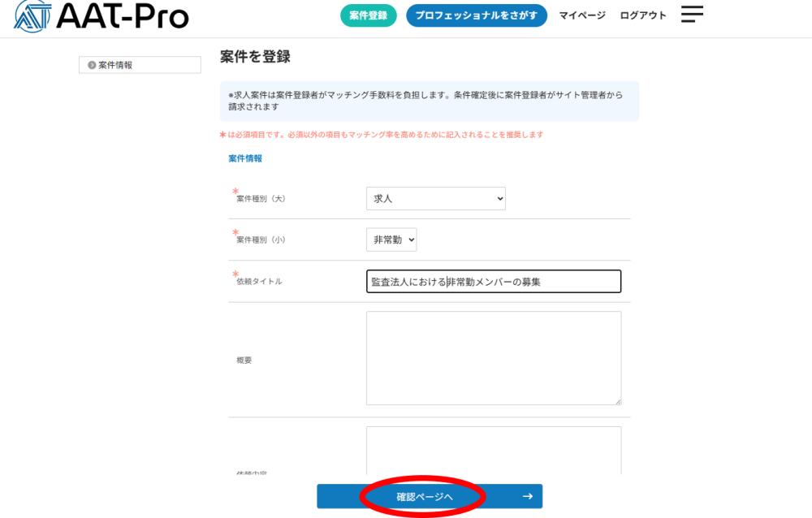The height and width of the screenshot is (518, 812).
Task: Focus the 依頼タイトル text field
Action: point(494,282)
